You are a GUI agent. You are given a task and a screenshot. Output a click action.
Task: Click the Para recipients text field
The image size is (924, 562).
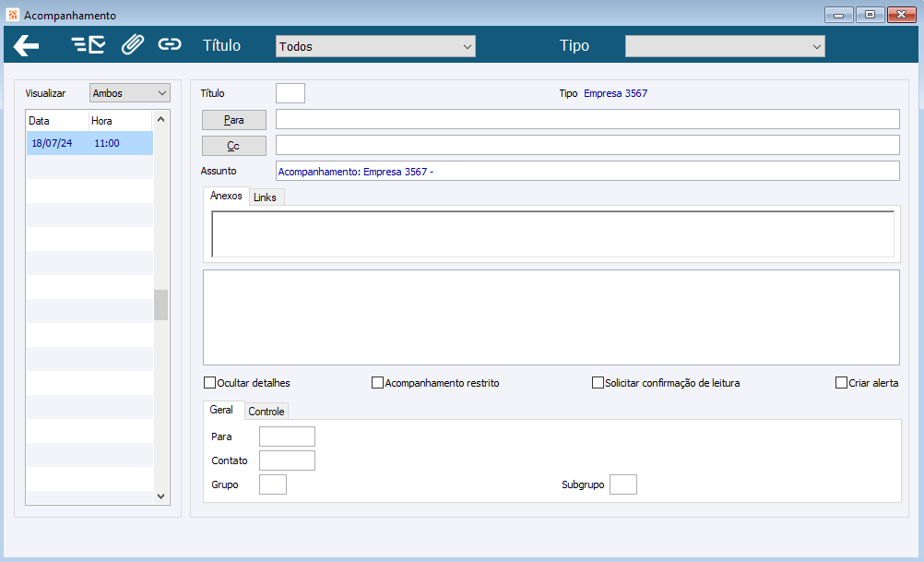coord(587,119)
